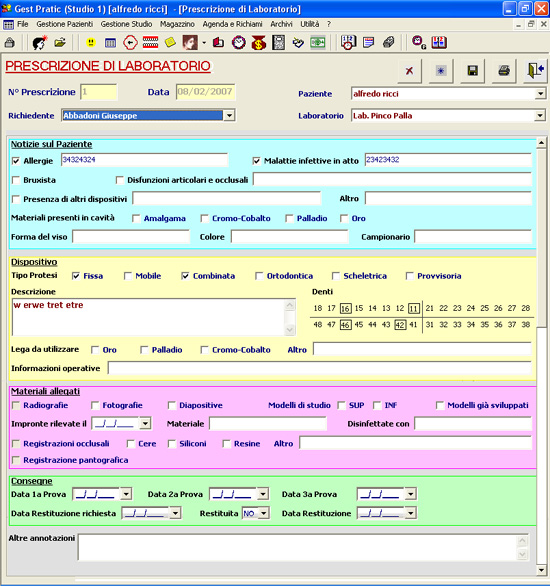This screenshot has width=550, height=586.
Task: Open the Gestione Studio menu
Action: click(x=126, y=24)
